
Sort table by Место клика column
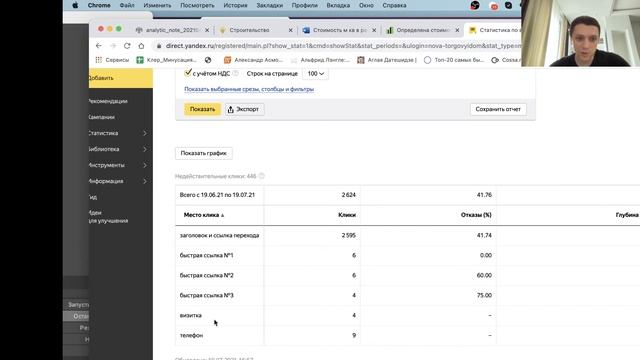pyautogui.click(x=204, y=215)
